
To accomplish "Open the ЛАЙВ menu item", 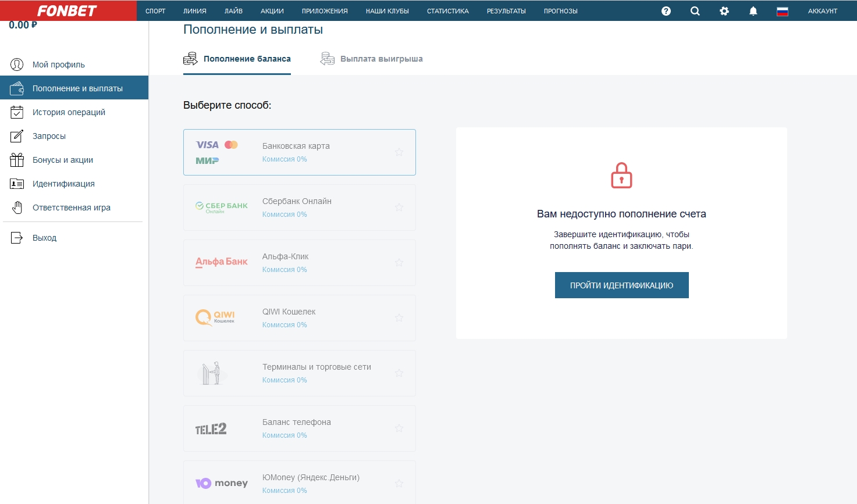I will tap(233, 11).
